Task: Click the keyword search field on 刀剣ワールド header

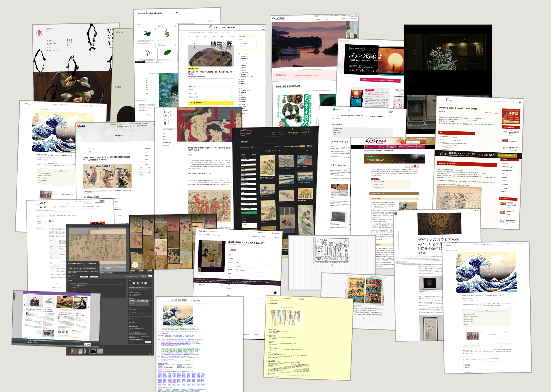Action: [x=413, y=142]
